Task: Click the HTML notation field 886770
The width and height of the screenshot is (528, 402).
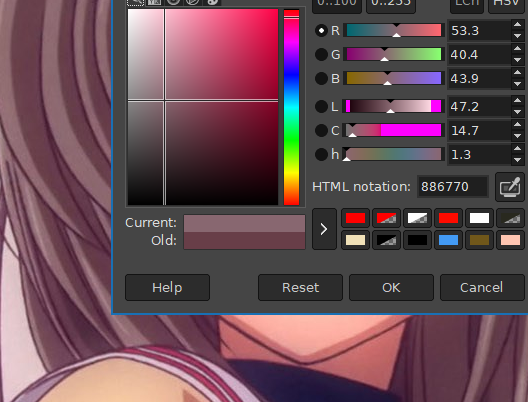Action: coord(453,187)
